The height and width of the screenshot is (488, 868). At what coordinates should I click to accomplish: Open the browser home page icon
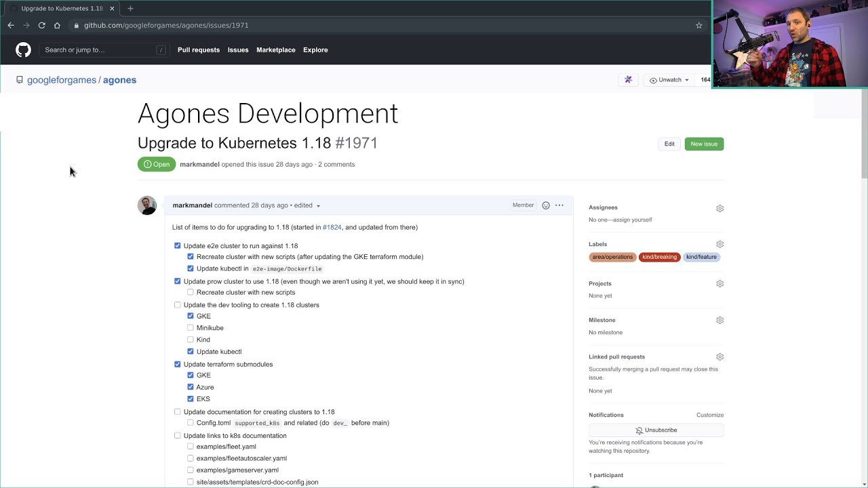click(57, 25)
